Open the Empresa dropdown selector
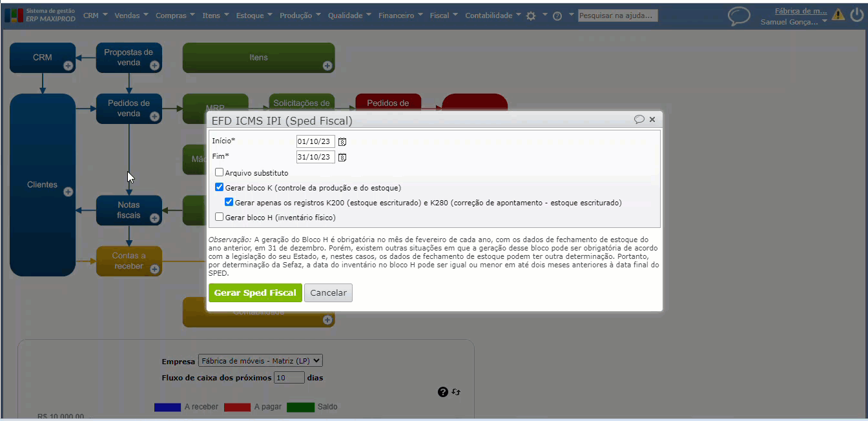 point(260,361)
